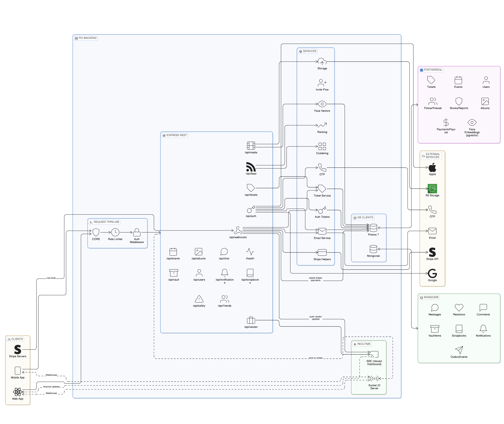
Task: Click the Blocks/Reports shield icon
Action: pyautogui.click(x=459, y=101)
